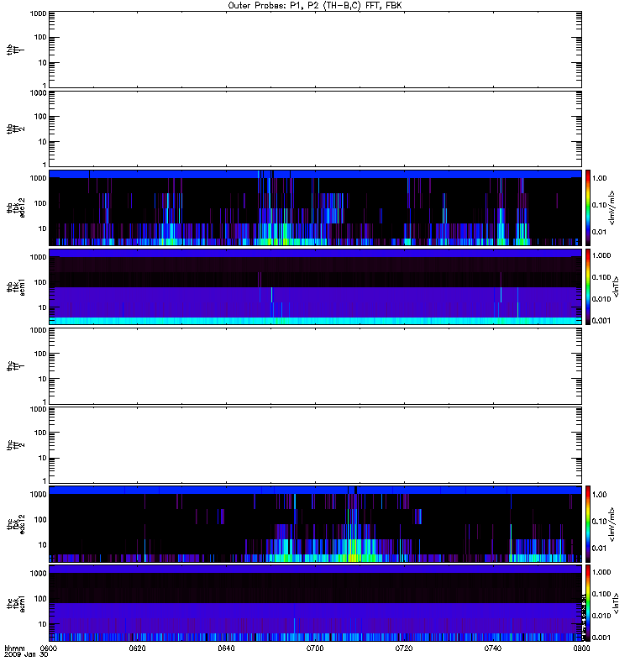The height and width of the screenshot is (672, 630).
Task: Click the 0620 time axis label
Action: click(x=137, y=648)
